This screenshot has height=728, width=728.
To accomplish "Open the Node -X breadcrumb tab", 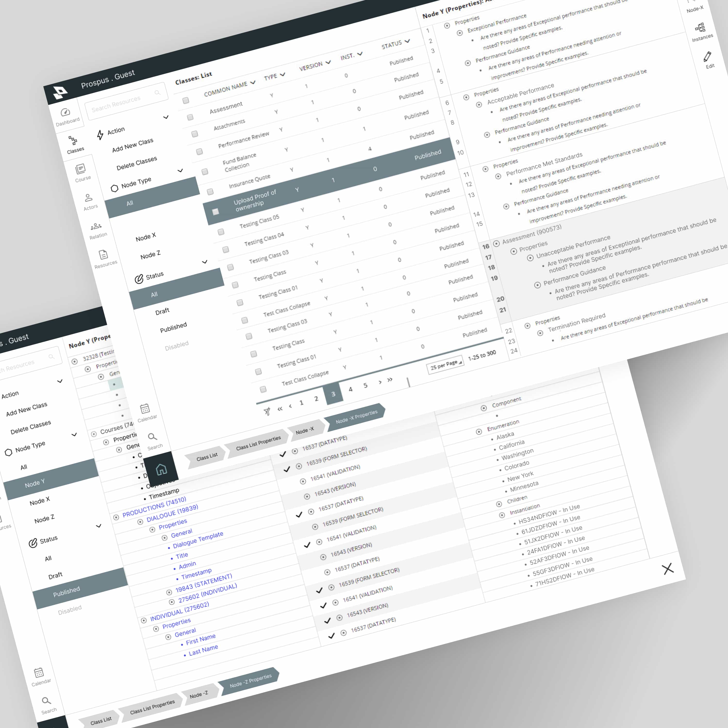I will point(305,430).
